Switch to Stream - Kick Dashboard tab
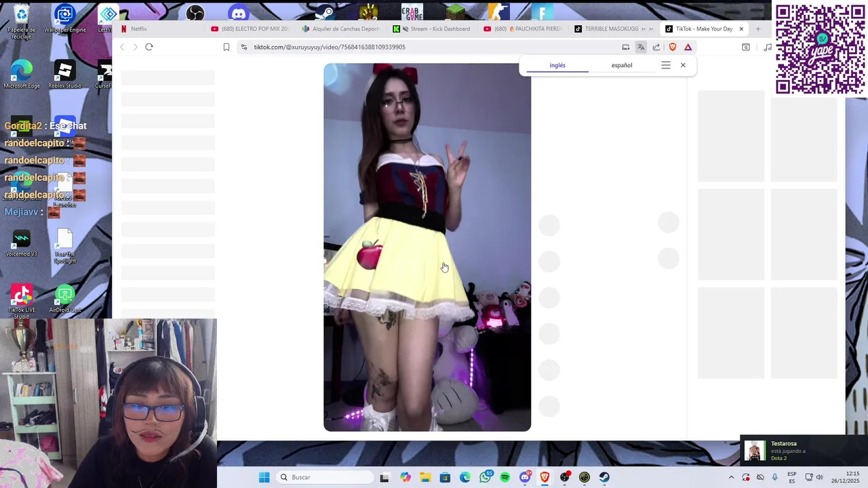This screenshot has width=868, height=488. point(432,29)
